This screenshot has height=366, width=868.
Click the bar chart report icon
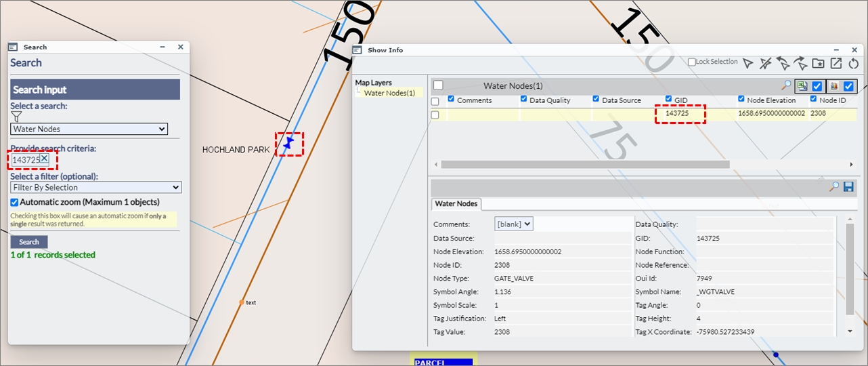(x=833, y=86)
